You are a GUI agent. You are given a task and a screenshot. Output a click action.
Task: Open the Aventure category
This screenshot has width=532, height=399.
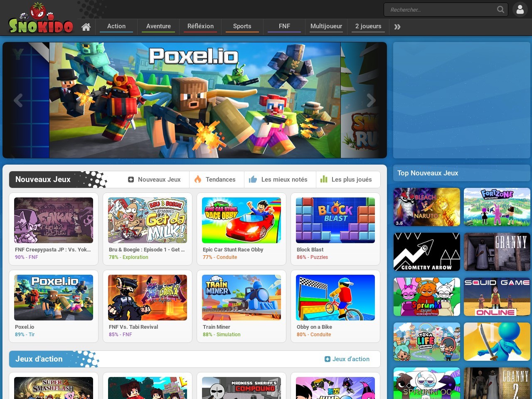(158, 26)
